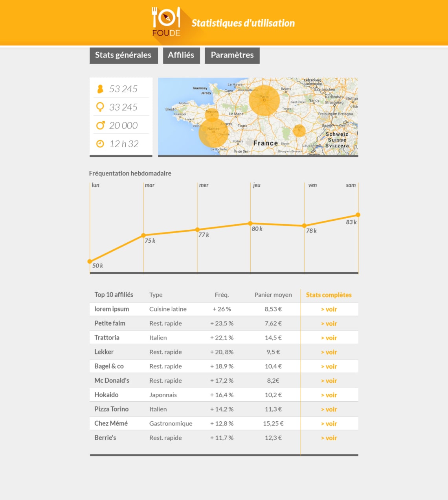
Task: Click voir in the Mc Donald's row
Action: coord(329,381)
